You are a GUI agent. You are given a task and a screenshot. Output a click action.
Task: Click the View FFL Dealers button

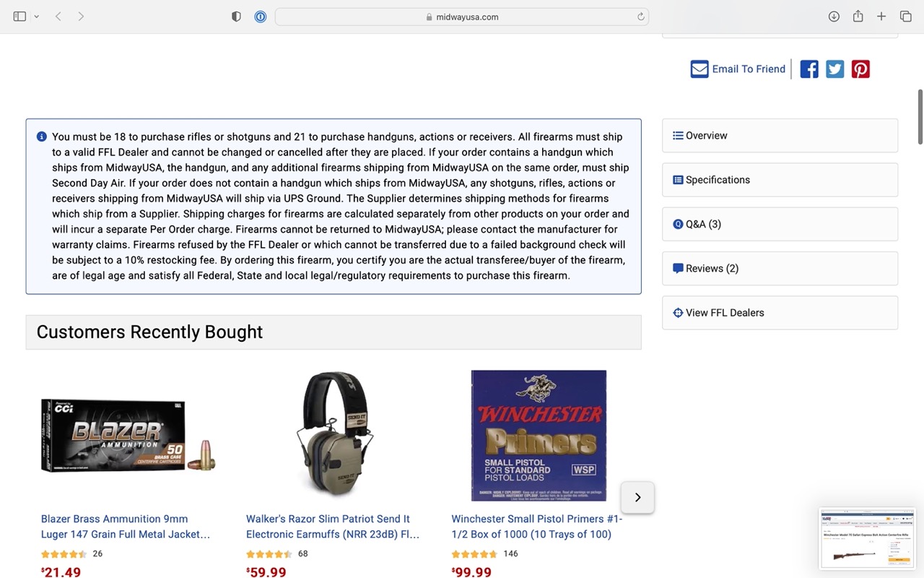[780, 313]
